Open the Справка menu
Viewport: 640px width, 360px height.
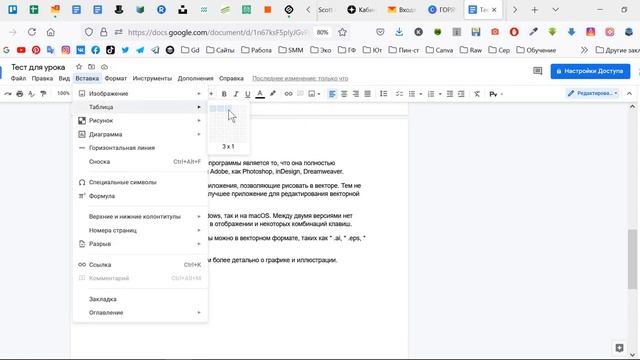click(x=231, y=78)
